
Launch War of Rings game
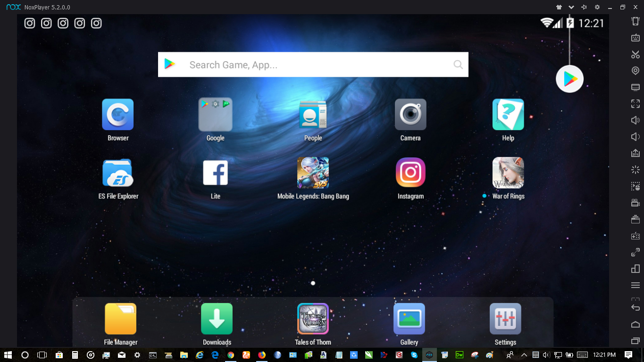tap(508, 173)
